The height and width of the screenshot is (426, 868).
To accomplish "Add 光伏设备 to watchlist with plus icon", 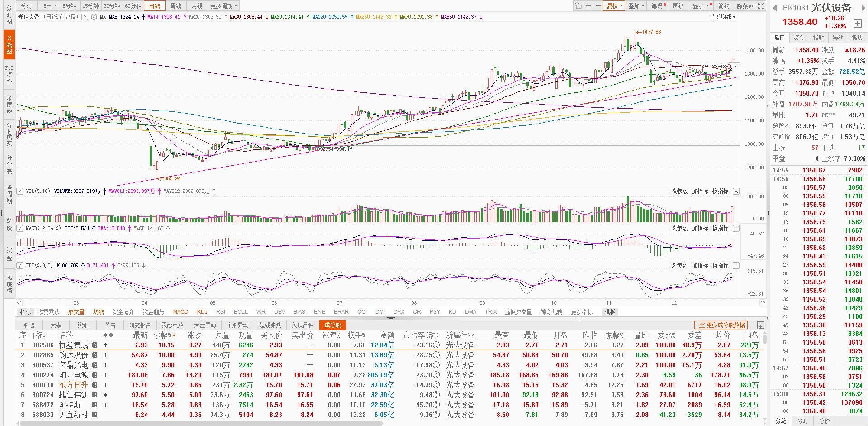I will pyautogui.click(x=857, y=24).
